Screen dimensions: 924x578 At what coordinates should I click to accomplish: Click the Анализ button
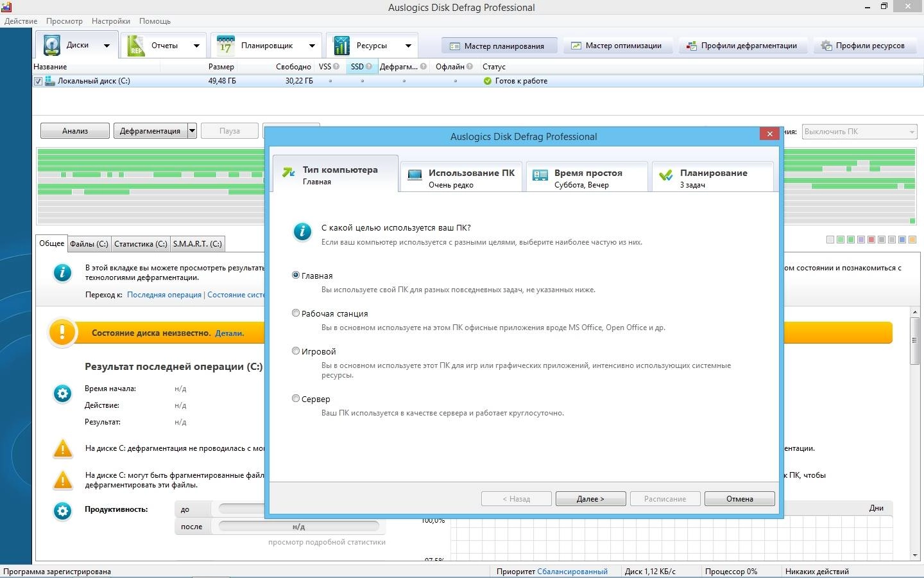[75, 131]
